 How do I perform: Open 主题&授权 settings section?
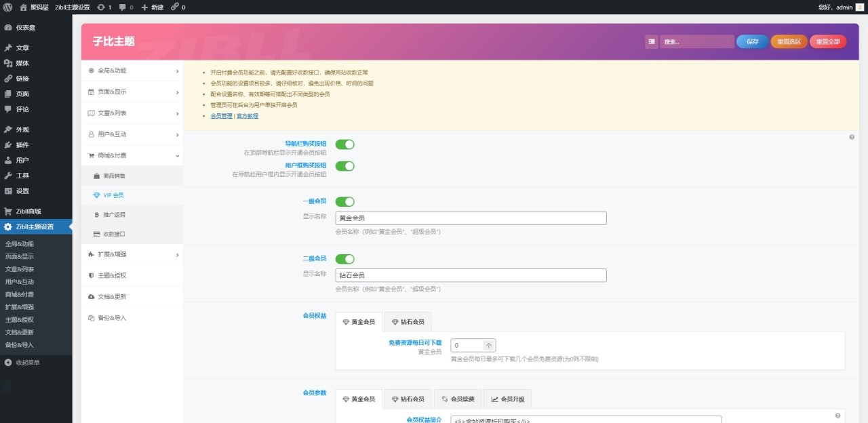132,275
